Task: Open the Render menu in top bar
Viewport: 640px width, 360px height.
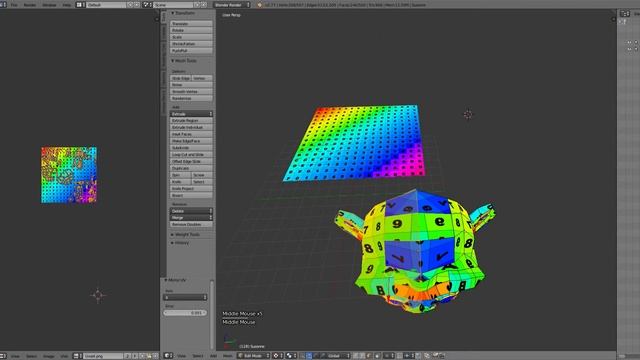Action: pos(30,5)
